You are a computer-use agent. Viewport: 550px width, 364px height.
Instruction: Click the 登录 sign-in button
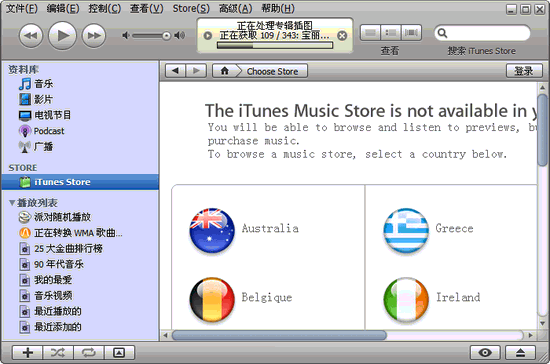click(524, 71)
